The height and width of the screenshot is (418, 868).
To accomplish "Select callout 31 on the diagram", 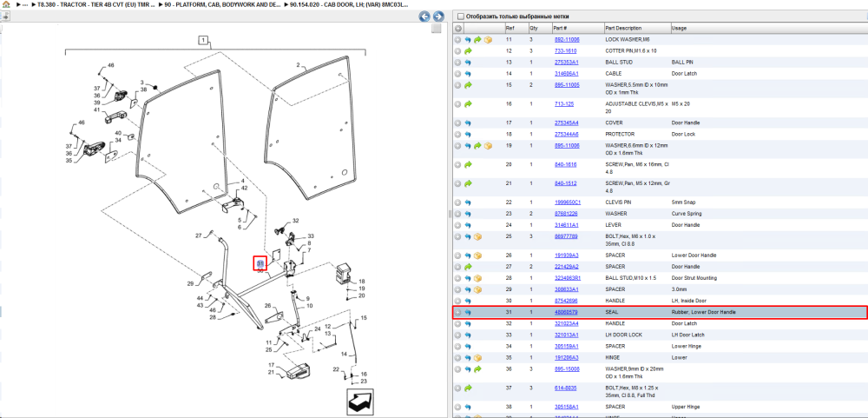I will (x=260, y=262).
